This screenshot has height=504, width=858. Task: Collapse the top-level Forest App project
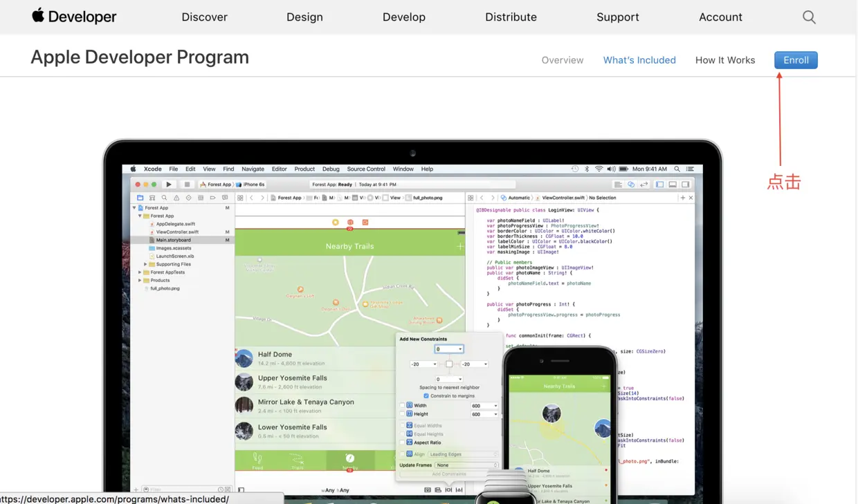[x=134, y=207]
